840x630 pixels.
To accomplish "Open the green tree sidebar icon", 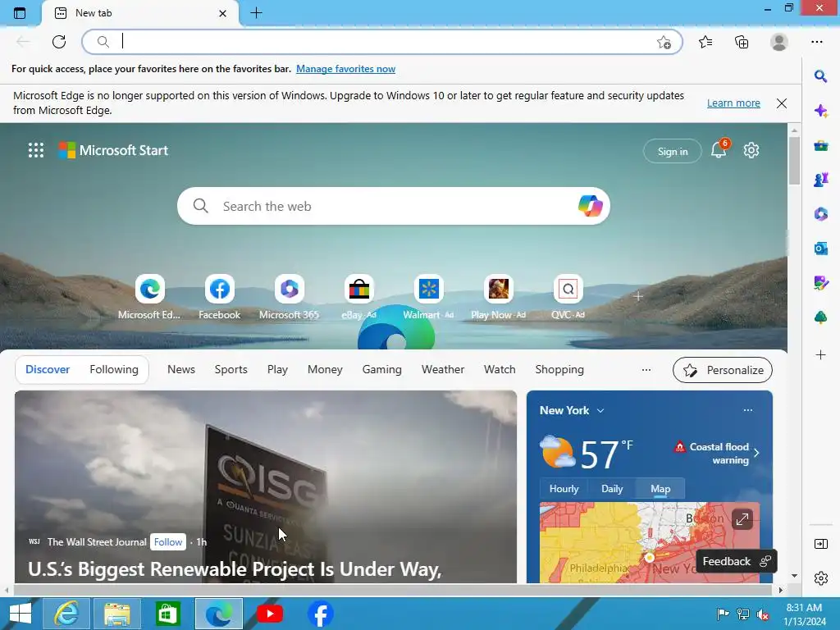I will (820, 317).
